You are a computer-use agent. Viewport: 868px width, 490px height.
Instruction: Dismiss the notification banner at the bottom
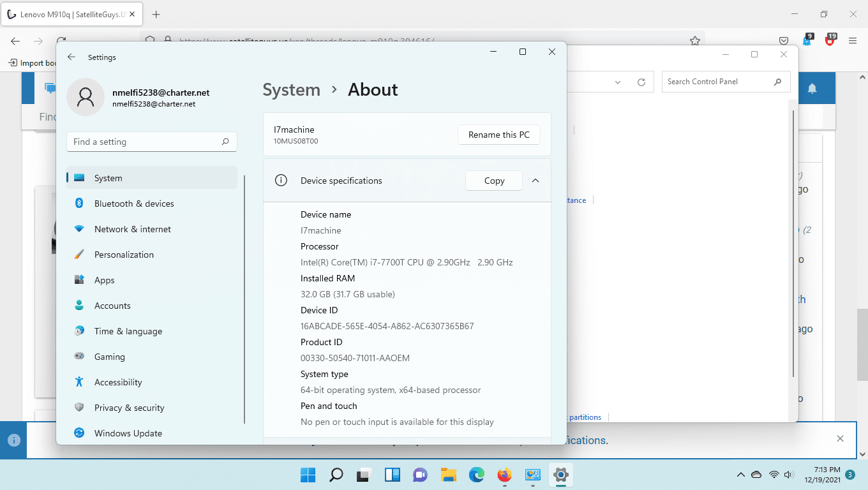tap(840, 438)
